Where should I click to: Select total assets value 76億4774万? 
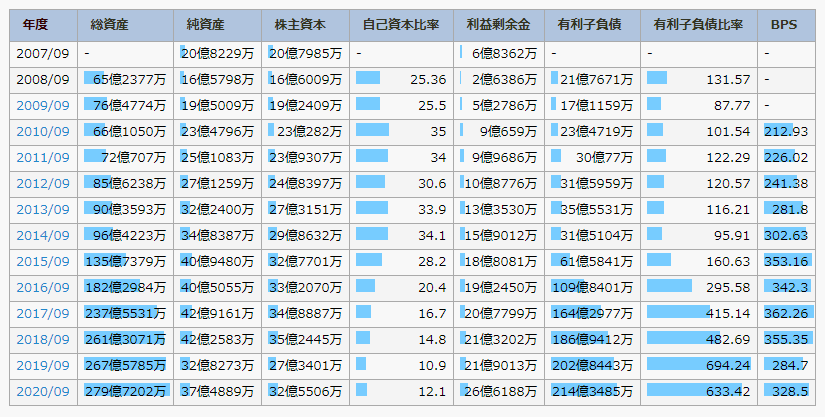click(x=129, y=106)
